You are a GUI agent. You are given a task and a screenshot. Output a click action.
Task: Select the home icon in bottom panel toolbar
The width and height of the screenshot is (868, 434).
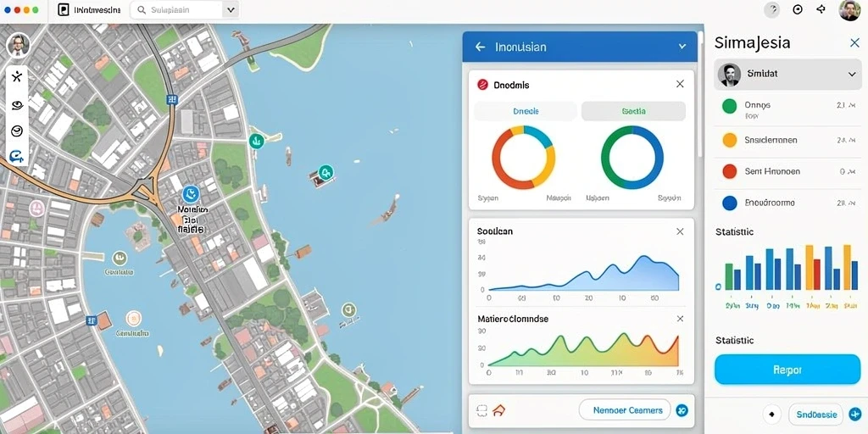498,410
